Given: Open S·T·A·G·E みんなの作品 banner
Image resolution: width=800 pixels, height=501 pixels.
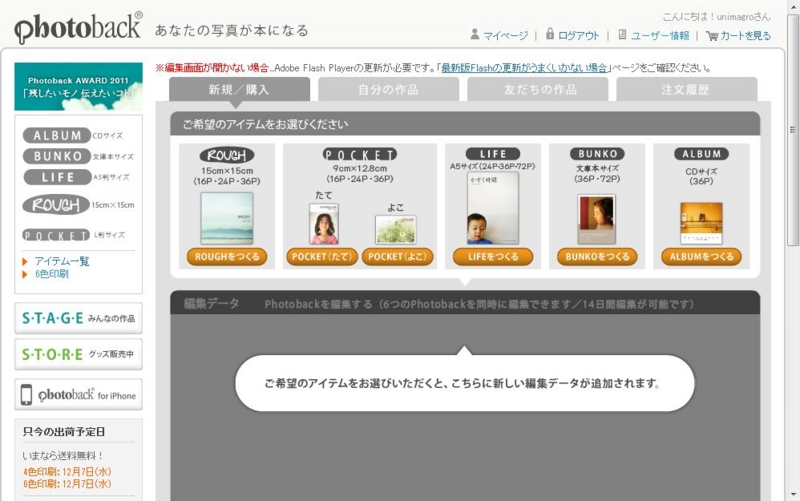Looking at the screenshot, I should click(79, 318).
